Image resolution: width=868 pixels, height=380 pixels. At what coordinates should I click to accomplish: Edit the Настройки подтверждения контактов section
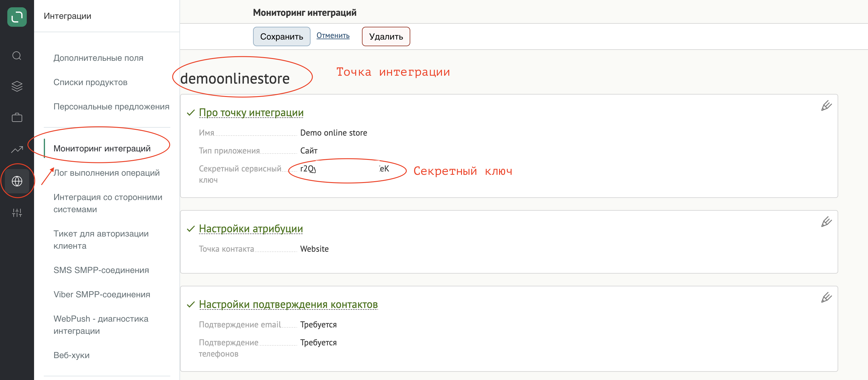(x=826, y=298)
